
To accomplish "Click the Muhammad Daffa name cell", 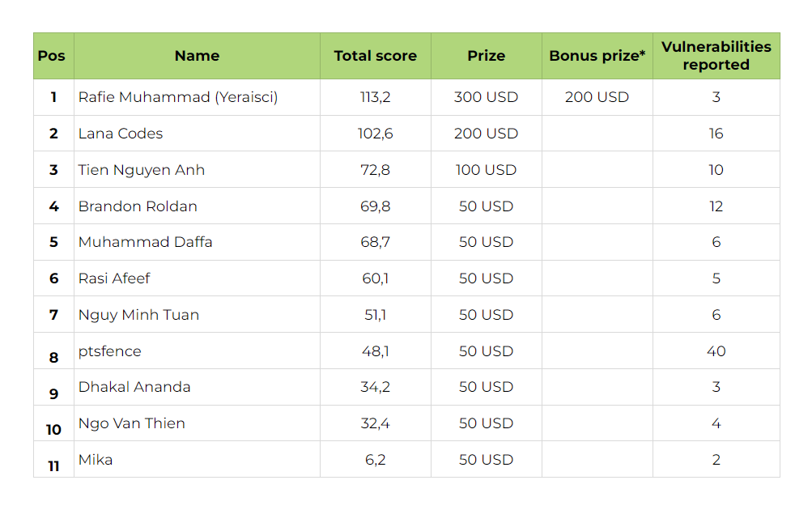I will (145, 242).
